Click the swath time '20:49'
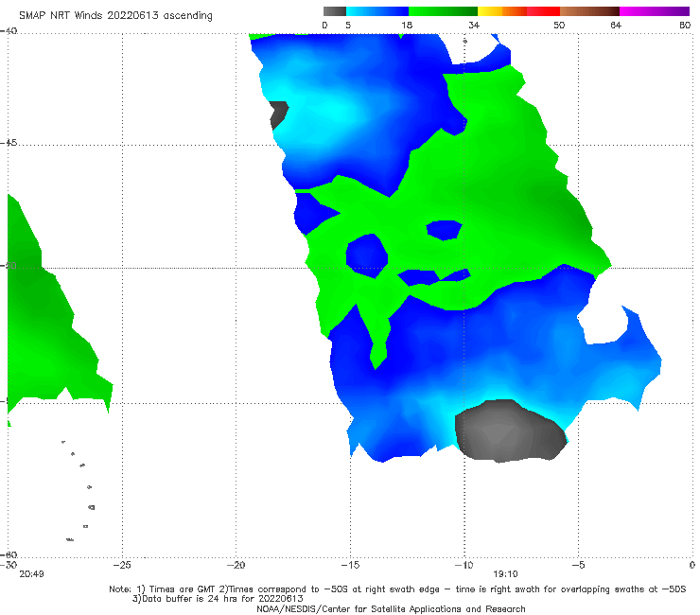The height and width of the screenshot is (615, 700). tap(31, 574)
